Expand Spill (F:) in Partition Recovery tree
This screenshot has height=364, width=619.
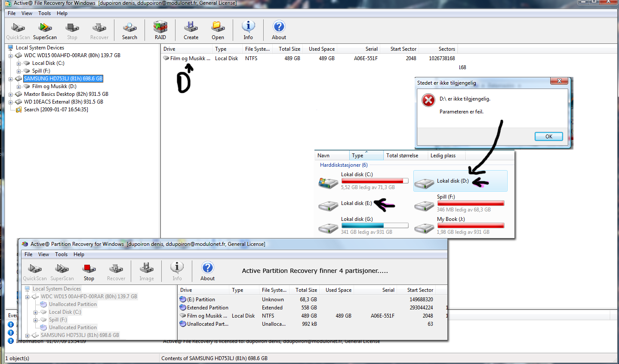point(35,320)
